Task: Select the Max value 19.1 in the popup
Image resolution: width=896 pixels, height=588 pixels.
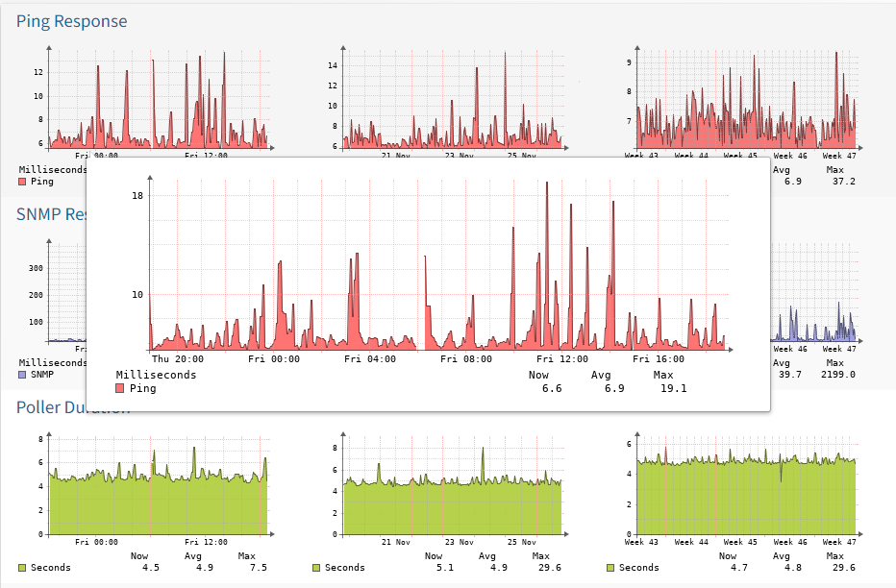Action: tap(674, 389)
